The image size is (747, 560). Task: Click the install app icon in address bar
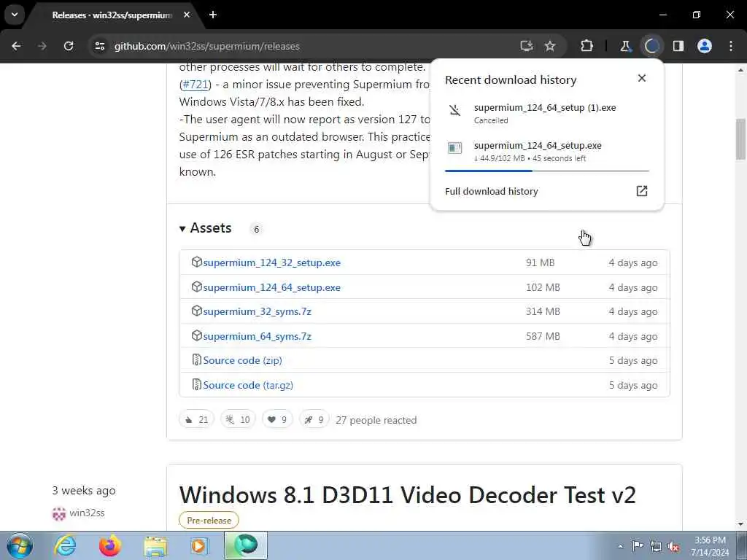click(x=527, y=46)
